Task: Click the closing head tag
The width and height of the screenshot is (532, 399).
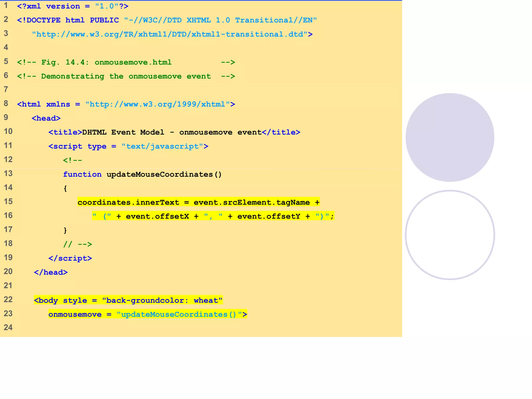Action: (x=51, y=272)
